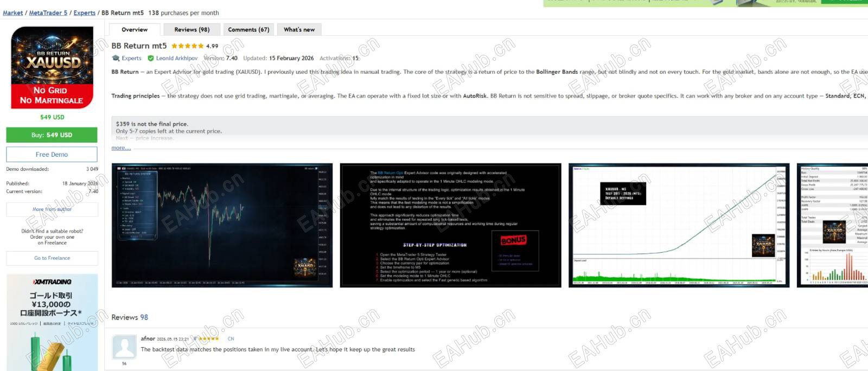
Task: Click the 549 USD price text
Action: 52,117
